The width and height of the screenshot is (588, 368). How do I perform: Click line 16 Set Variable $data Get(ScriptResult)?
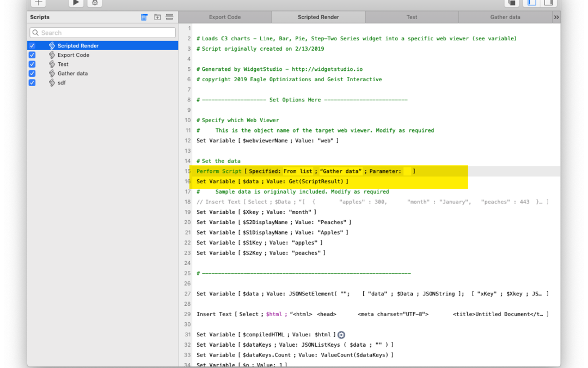(272, 182)
